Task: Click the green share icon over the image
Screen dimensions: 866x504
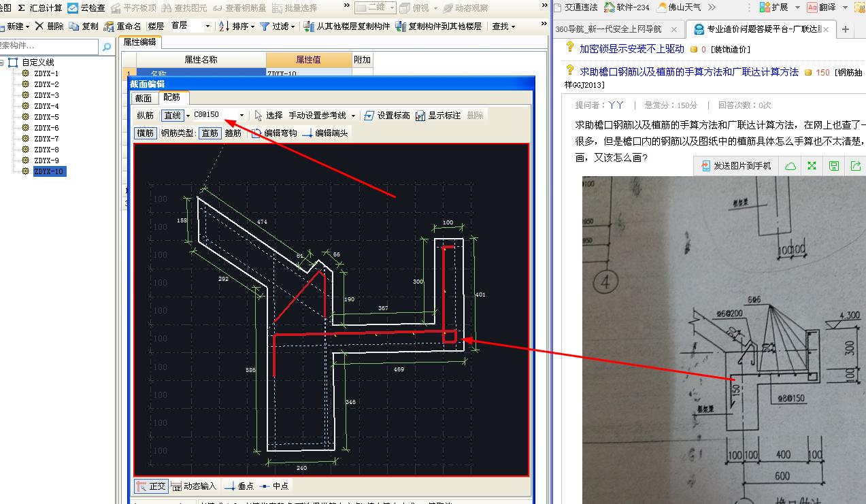Action: click(x=856, y=165)
